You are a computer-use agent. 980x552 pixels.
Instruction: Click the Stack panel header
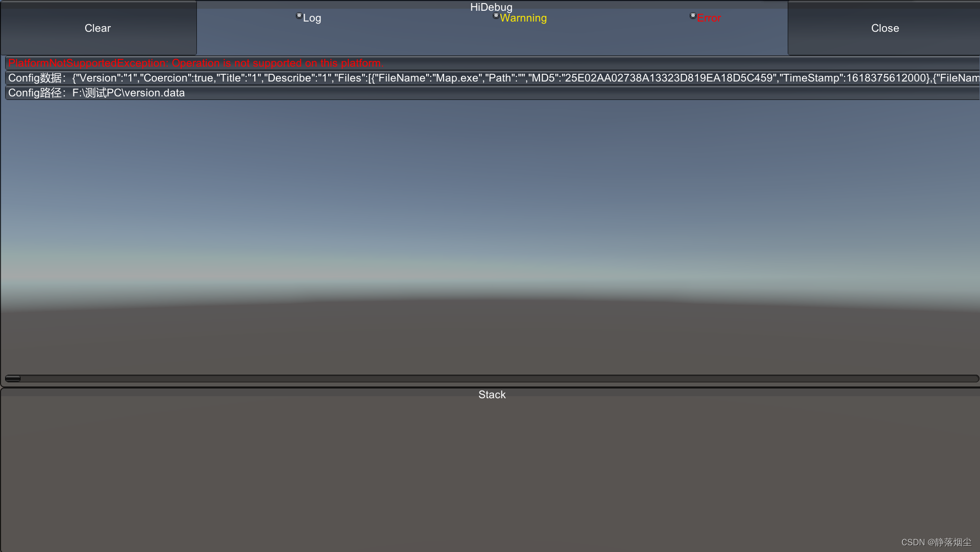[x=491, y=395]
